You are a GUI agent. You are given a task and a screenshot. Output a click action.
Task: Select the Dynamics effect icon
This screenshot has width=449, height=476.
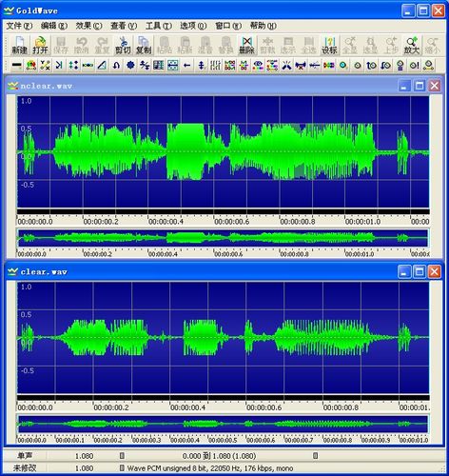click(x=46, y=66)
